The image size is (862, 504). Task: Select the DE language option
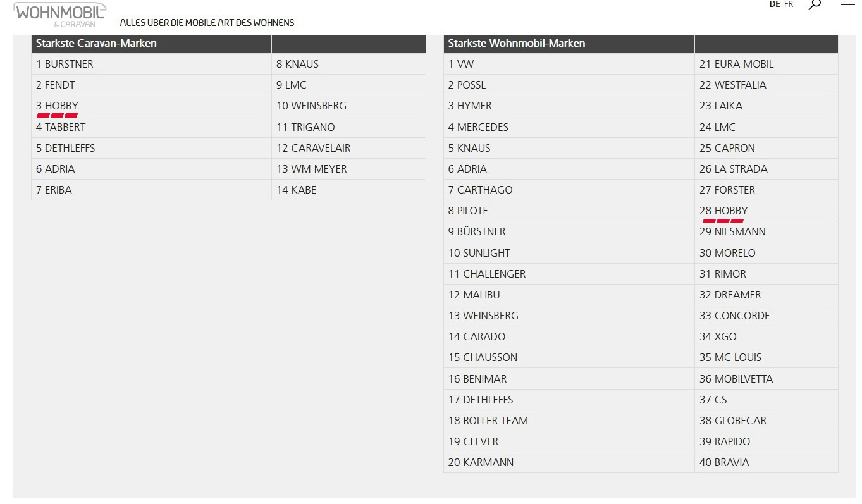click(775, 4)
